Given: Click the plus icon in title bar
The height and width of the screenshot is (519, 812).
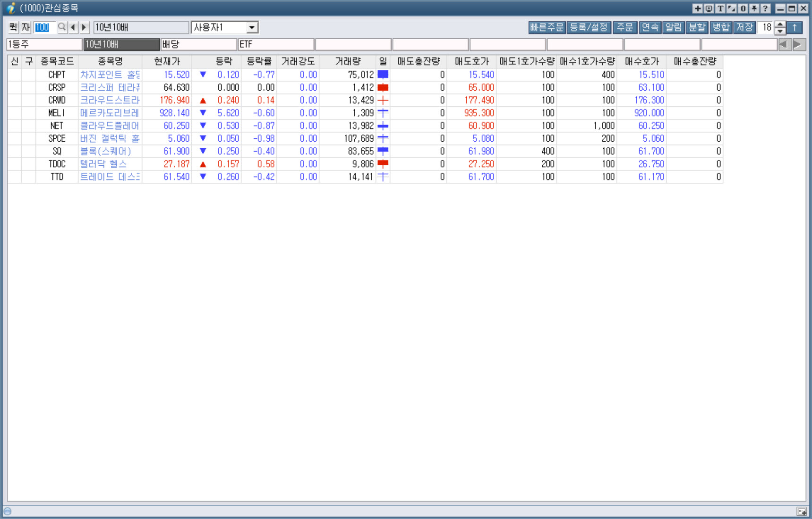Looking at the screenshot, I should click(697, 9).
